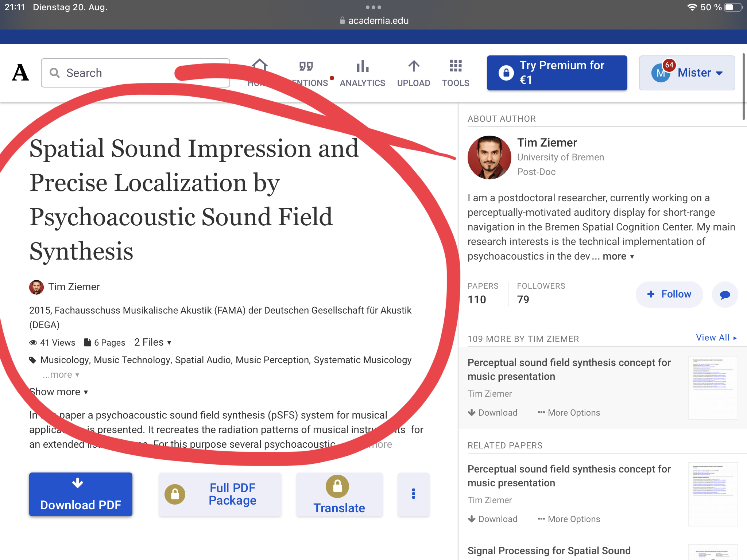This screenshot has width=747, height=560.
Task: Open thumbnail of paper in 109 More section
Action: 713,388
